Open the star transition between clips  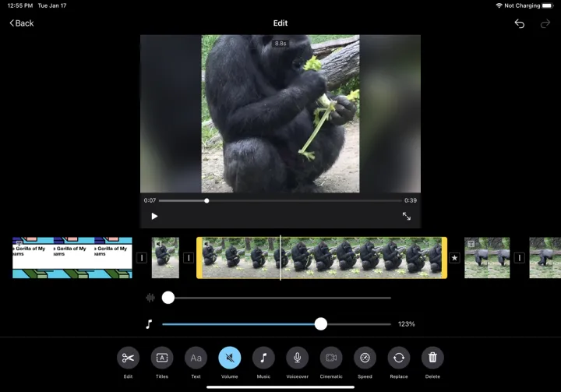455,258
